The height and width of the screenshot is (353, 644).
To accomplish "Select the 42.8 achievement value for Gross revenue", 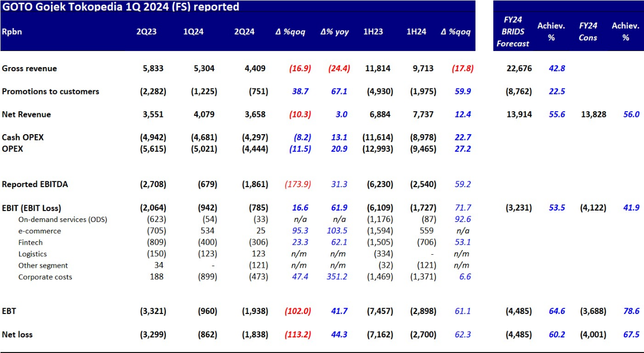I will click(x=556, y=69).
